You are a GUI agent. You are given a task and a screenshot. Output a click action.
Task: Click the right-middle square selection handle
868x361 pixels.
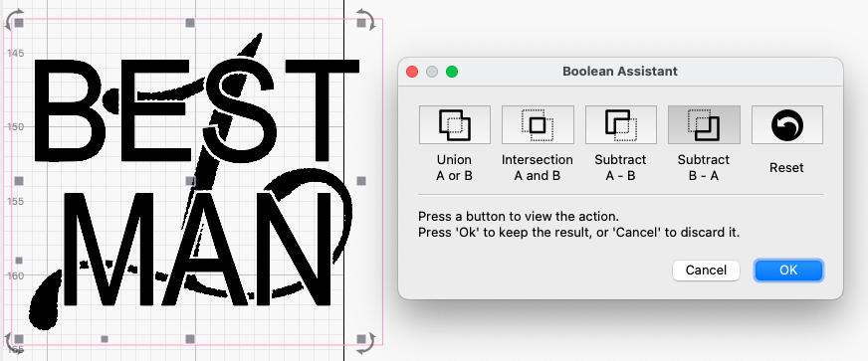(x=361, y=181)
